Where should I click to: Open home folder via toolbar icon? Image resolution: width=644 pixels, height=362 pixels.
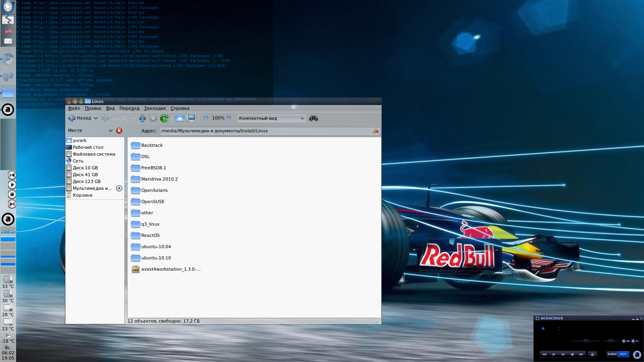tap(180, 118)
